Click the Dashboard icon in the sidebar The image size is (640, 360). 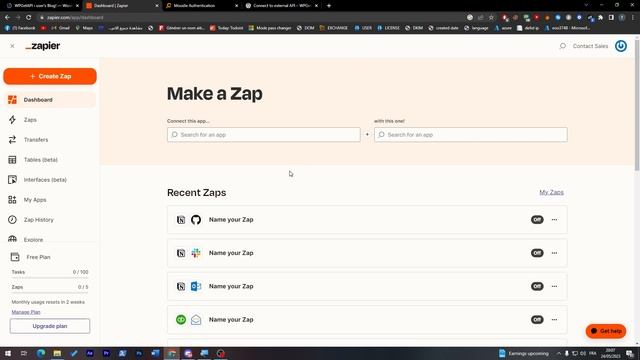pos(12,100)
